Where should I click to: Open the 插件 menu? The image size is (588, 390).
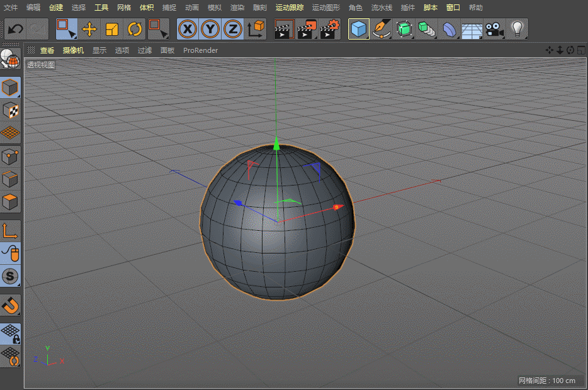pyautogui.click(x=407, y=8)
